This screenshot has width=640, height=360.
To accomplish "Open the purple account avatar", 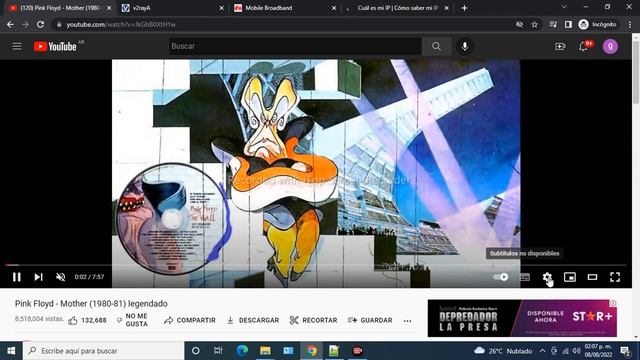I will coord(610,47).
